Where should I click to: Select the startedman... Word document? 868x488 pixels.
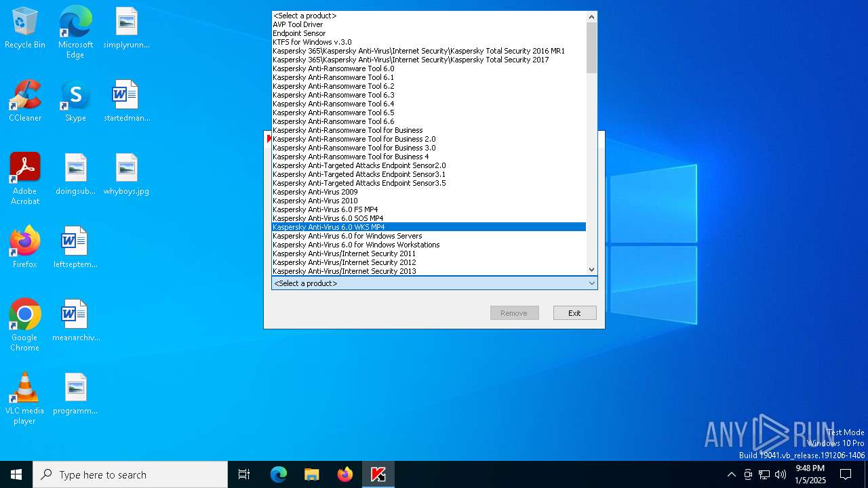(126, 102)
